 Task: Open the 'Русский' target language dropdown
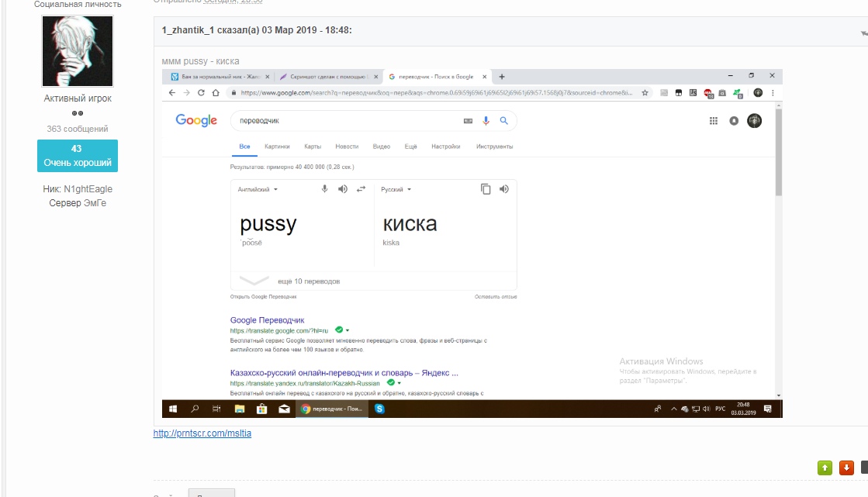click(x=396, y=189)
